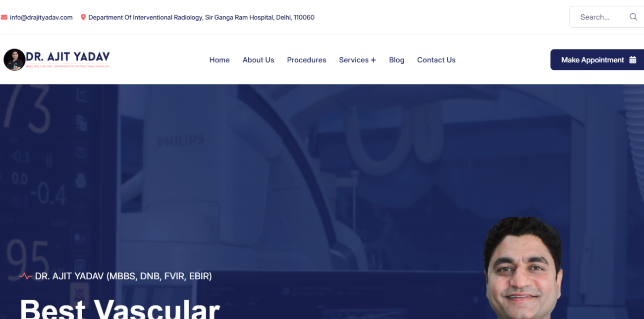Open the Services menu label

[353, 60]
